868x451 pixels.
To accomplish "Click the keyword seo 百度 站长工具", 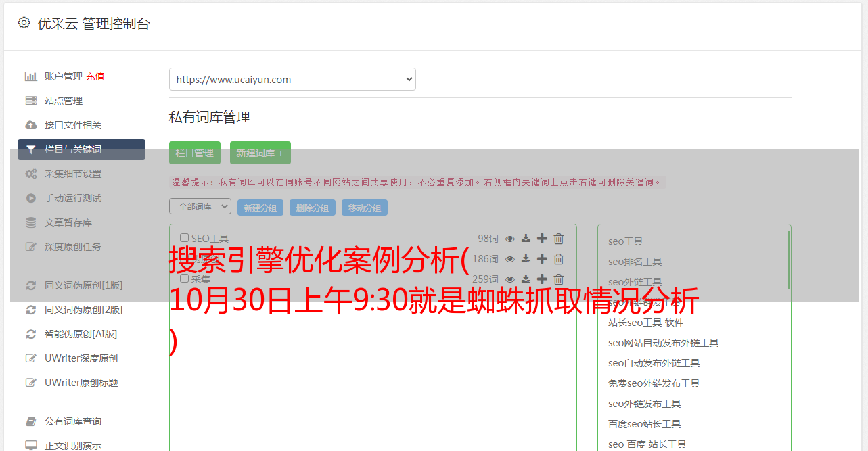I will (647, 444).
